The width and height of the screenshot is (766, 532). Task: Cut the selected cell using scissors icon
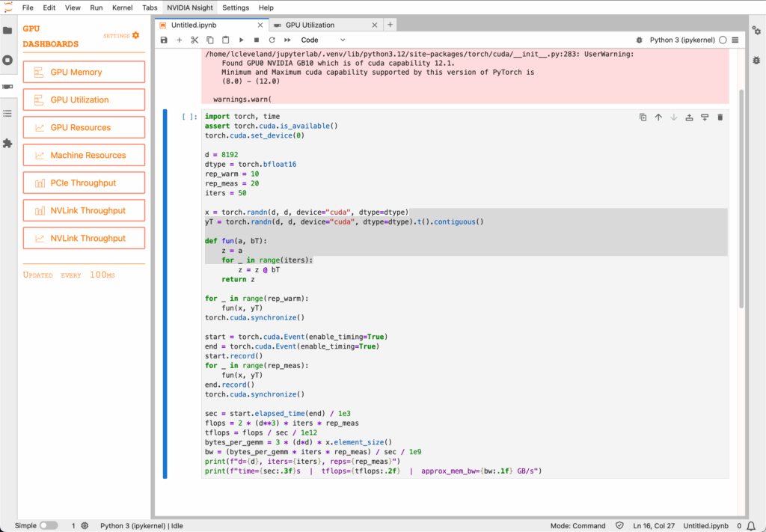point(194,40)
